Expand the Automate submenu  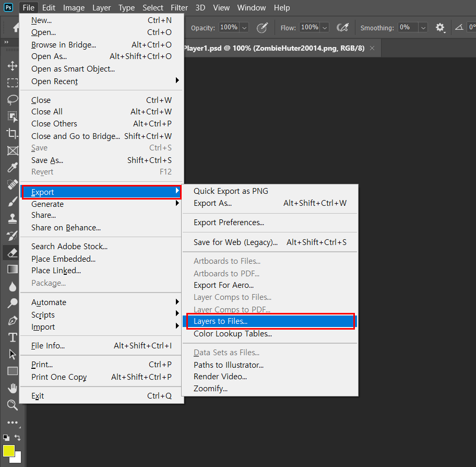(102, 302)
